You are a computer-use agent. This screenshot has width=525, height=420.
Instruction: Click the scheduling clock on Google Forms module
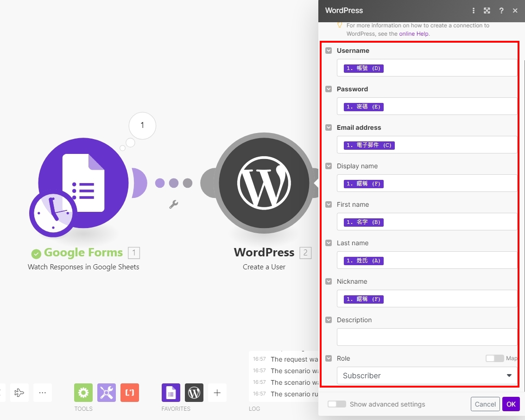click(54, 215)
